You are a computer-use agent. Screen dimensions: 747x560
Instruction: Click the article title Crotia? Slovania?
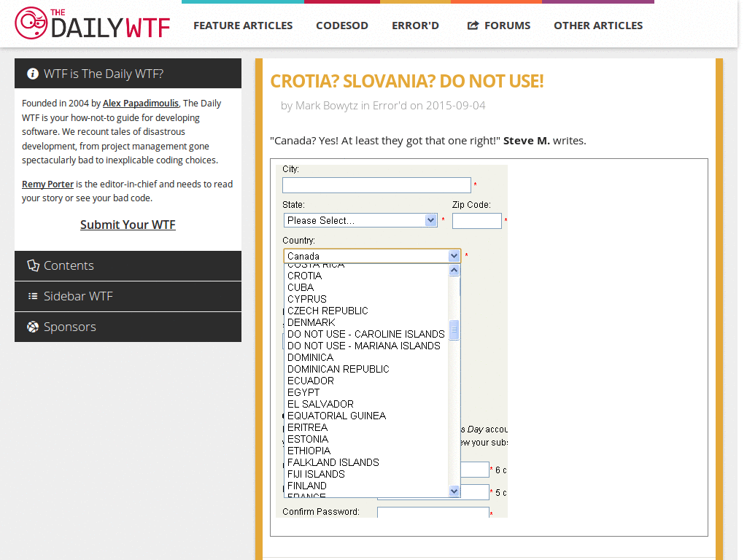coord(406,81)
